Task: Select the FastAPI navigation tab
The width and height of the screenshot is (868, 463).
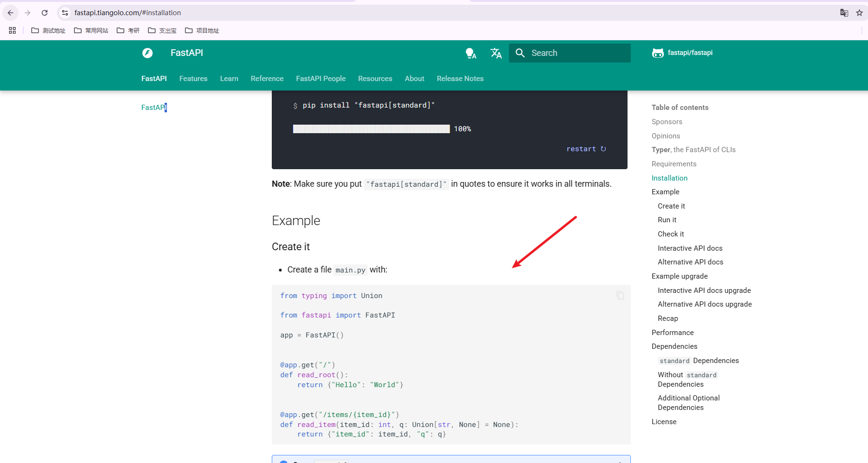Action: tap(154, 79)
